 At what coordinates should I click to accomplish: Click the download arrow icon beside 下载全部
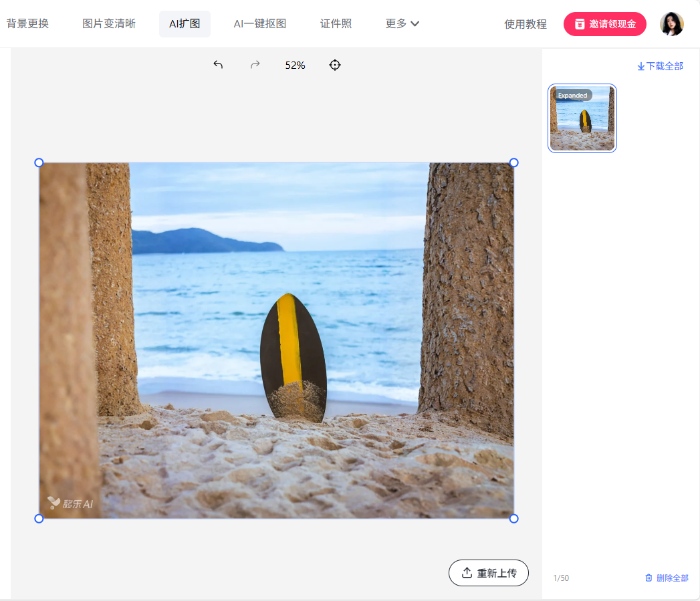coord(640,66)
